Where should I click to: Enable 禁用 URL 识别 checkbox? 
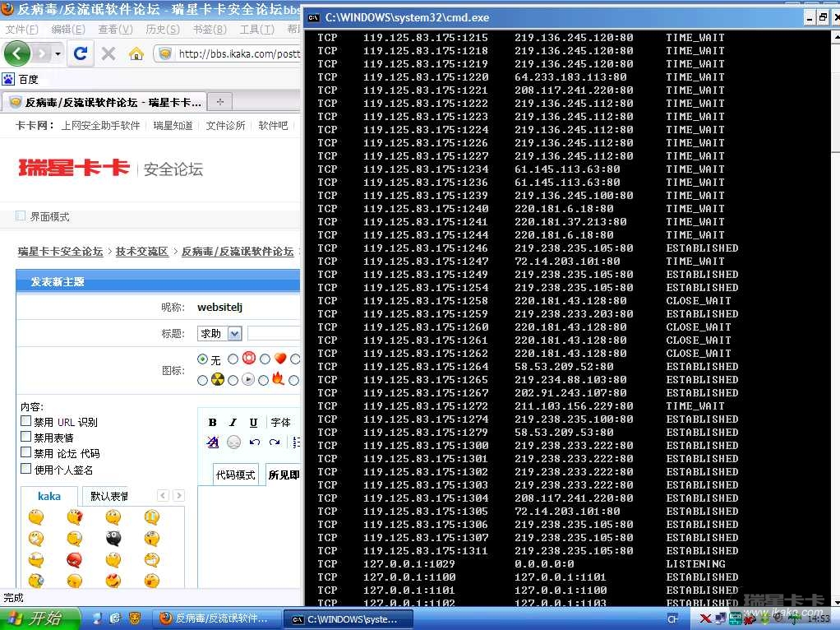tap(25, 421)
